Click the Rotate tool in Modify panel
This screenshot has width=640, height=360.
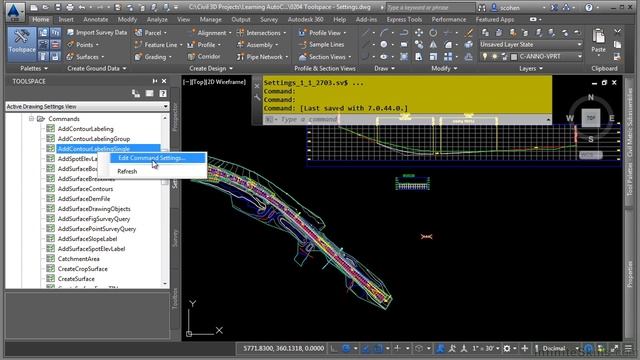click(433, 33)
